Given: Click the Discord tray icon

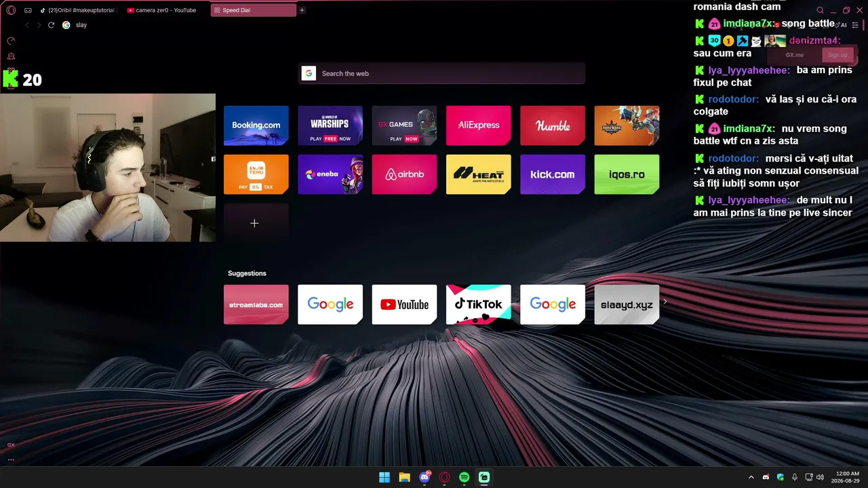Looking at the screenshot, I should [766, 477].
